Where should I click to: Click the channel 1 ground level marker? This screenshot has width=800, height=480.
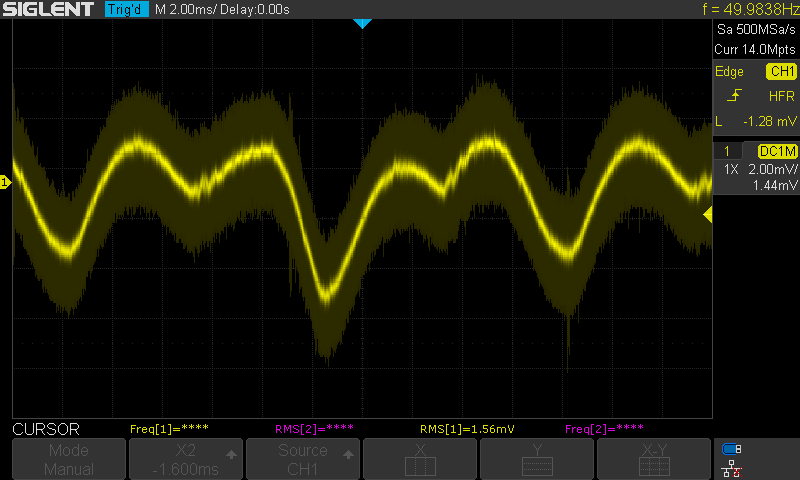(x=5, y=182)
